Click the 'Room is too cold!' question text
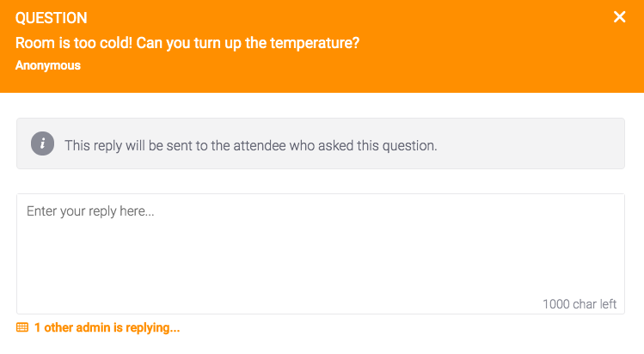 (x=74, y=43)
